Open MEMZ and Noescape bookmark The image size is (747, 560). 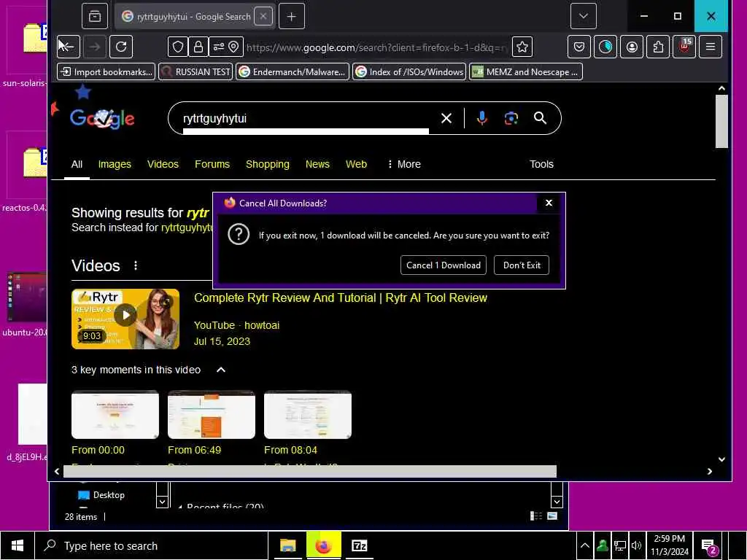click(526, 72)
